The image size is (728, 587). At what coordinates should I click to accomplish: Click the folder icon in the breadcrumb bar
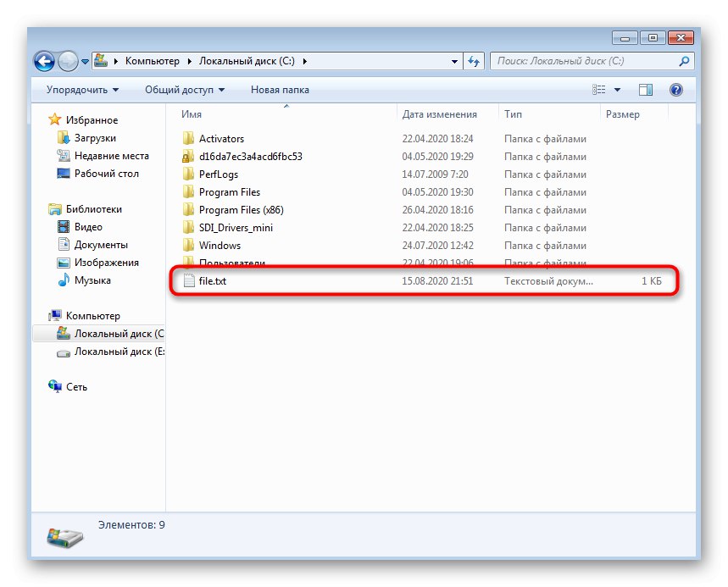pos(102,60)
